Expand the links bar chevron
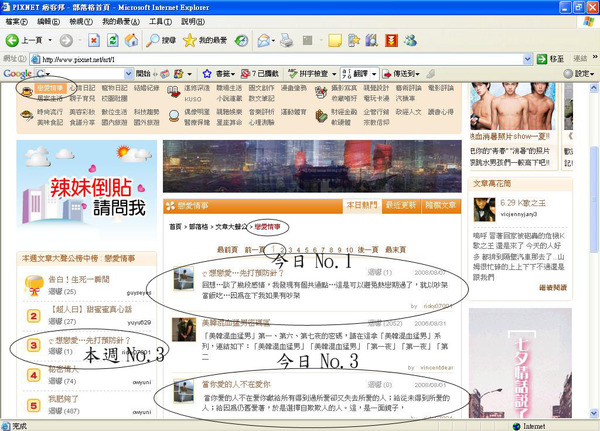Viewport: 600px width, 431px height. pyautogui.click(x=595, y=57)
